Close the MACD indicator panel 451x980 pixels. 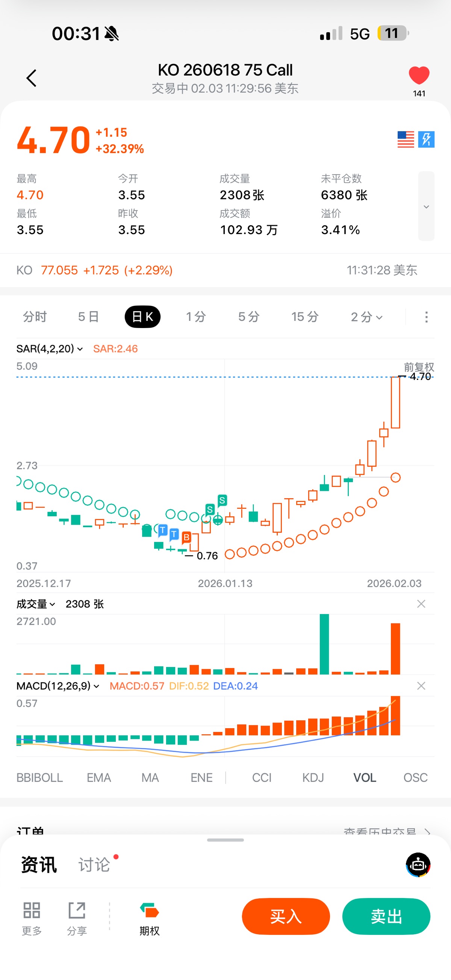(x=421, y=686)
